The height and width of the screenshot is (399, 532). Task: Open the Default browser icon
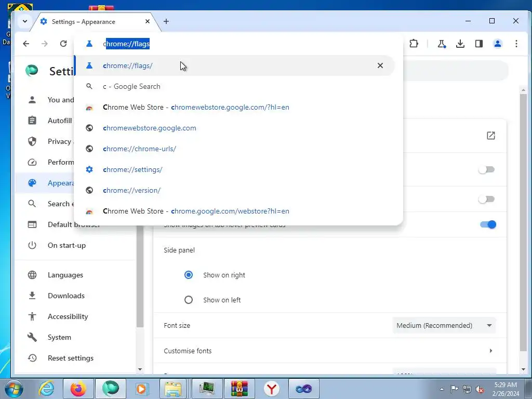32,224
